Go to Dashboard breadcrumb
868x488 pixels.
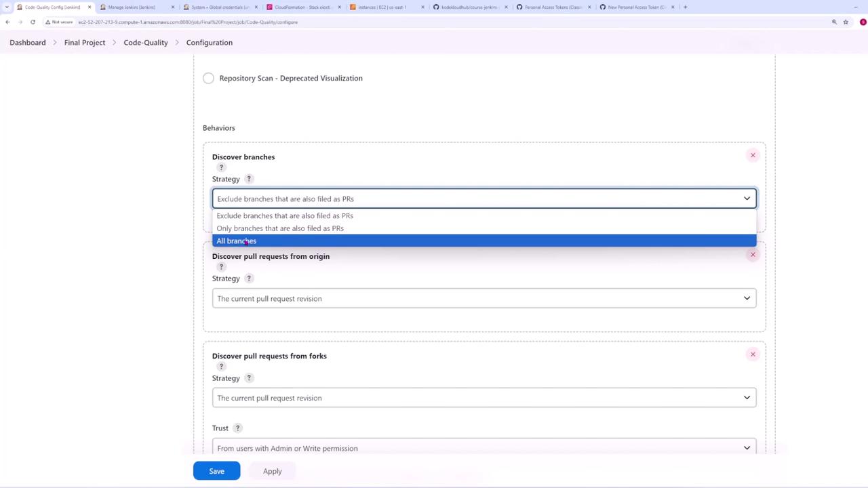click(28, 42)
